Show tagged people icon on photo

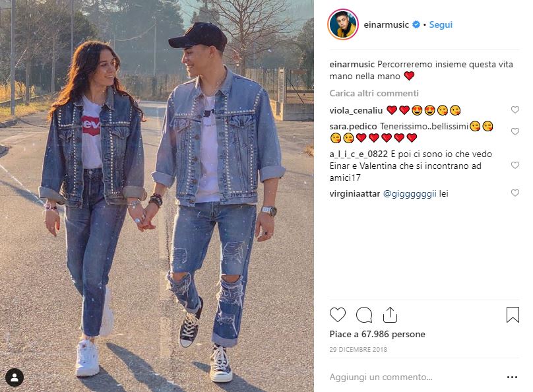[15, 377]
